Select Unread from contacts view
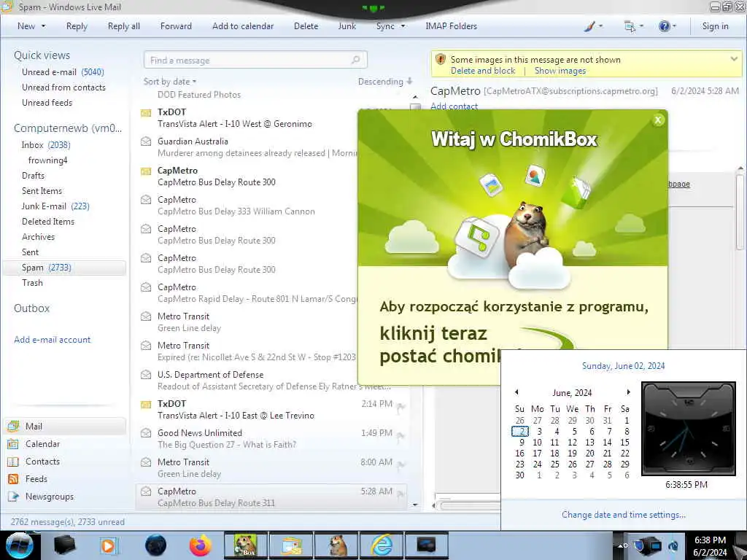 pyautogui.click(x=64, y=87)
